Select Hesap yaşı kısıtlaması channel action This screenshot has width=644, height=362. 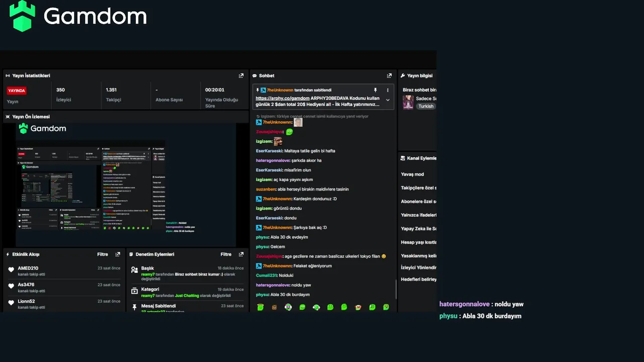(419, 242)
